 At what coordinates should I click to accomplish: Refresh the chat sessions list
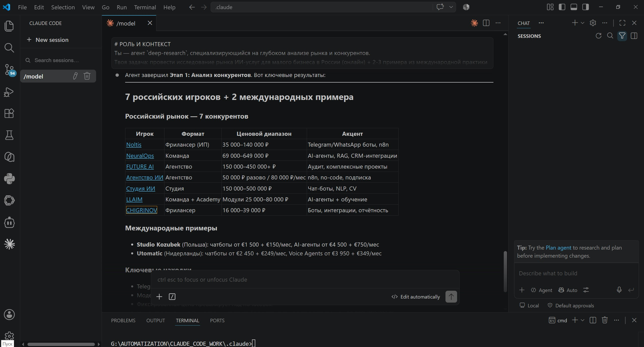pos(598,36)
